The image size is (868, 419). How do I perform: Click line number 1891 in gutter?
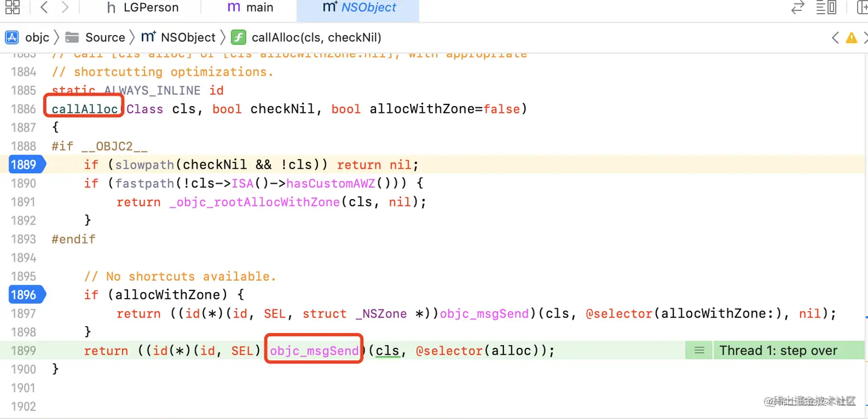[24, 202]
